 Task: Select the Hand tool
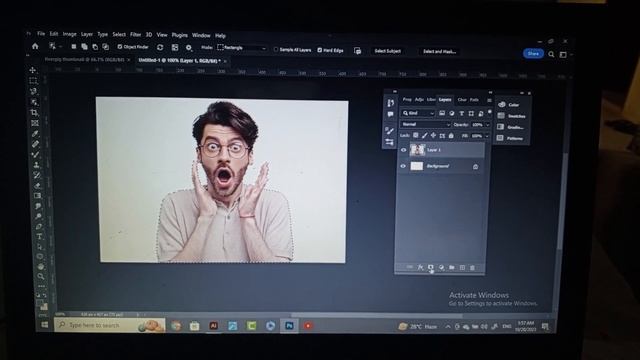point(40,266)
